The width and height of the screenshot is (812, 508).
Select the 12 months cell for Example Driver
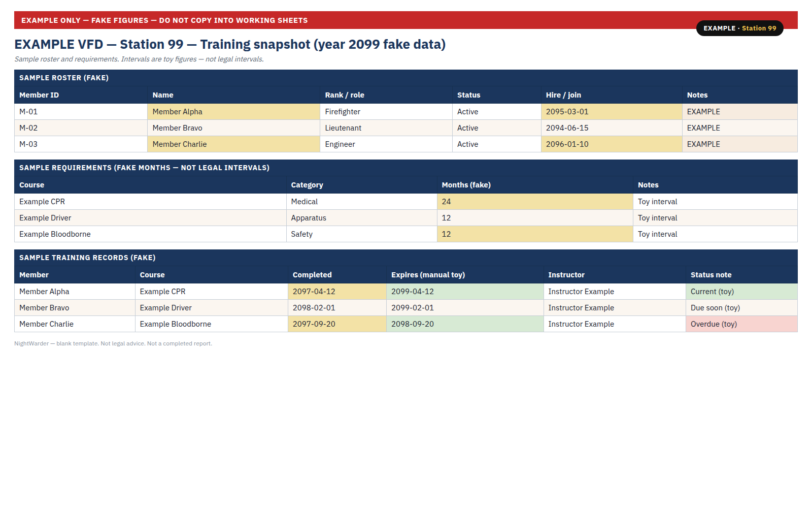coord(535,218)
